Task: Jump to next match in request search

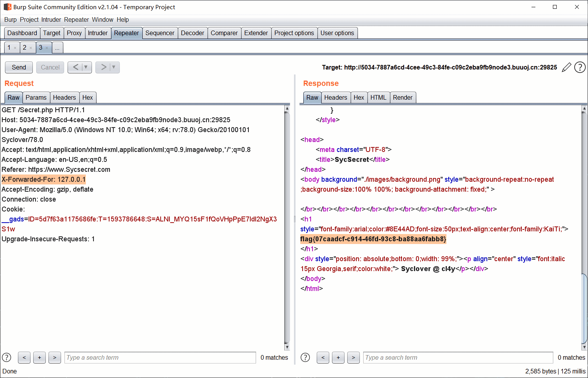Action: (55, 357)
